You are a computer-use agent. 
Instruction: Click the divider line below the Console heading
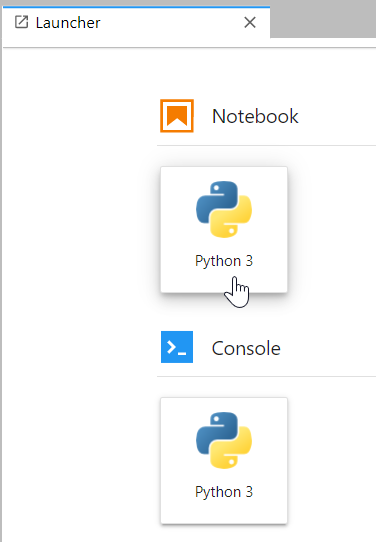click(x=266, y=376)
